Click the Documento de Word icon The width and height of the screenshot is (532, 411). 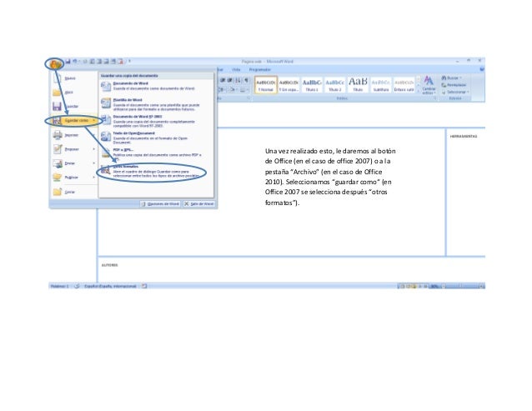[x=106, y=87]
